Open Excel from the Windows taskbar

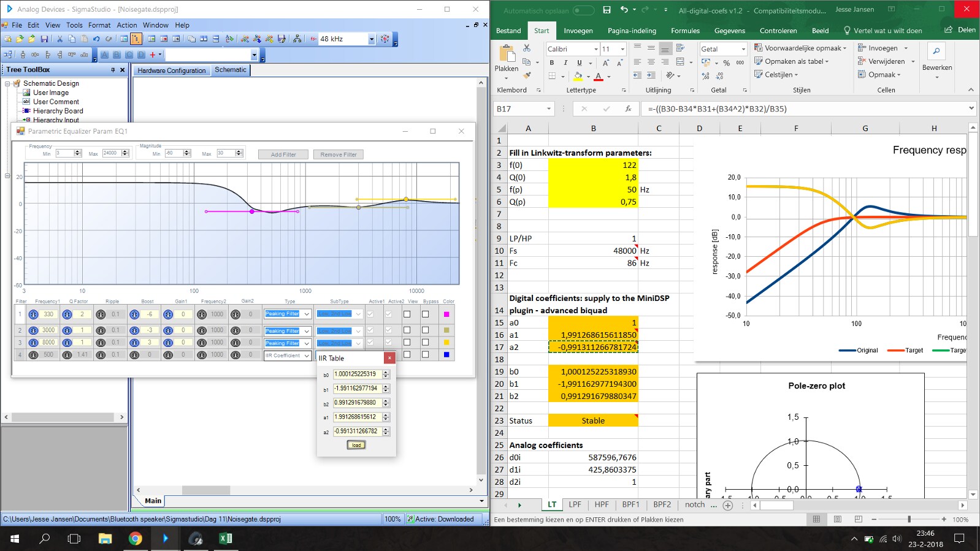[226, 539]
